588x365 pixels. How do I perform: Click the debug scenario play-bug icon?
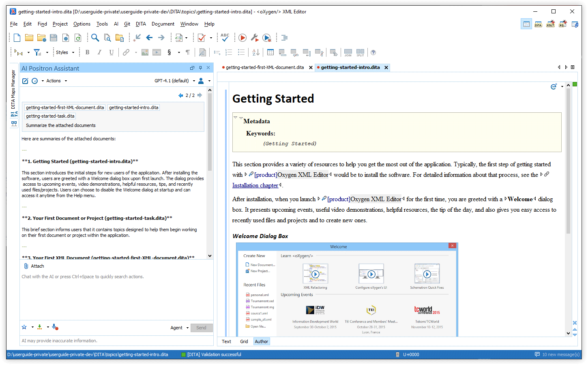click(267, 38)
